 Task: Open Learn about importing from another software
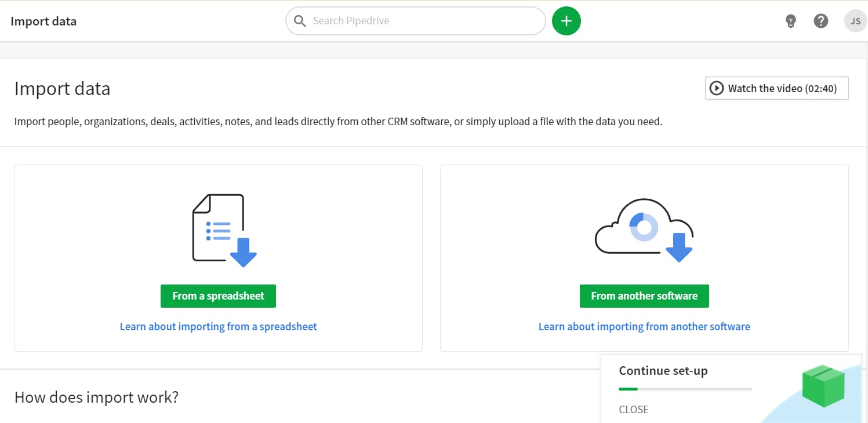tap(644, 326)
